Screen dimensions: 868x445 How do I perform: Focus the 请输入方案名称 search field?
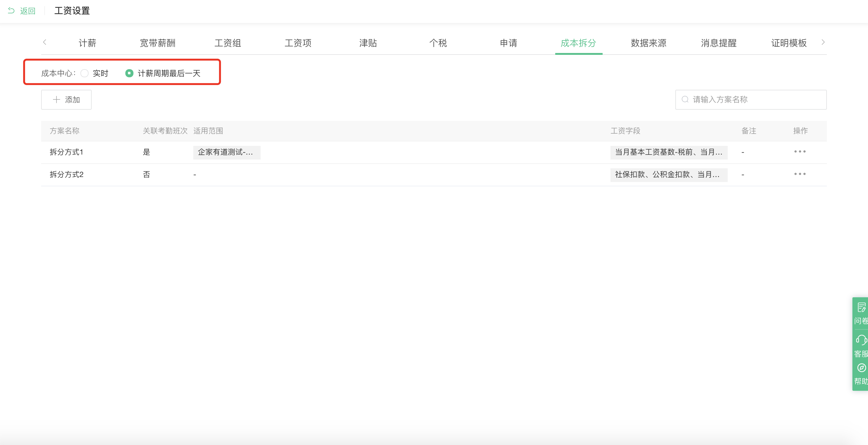tap(755, 99)
